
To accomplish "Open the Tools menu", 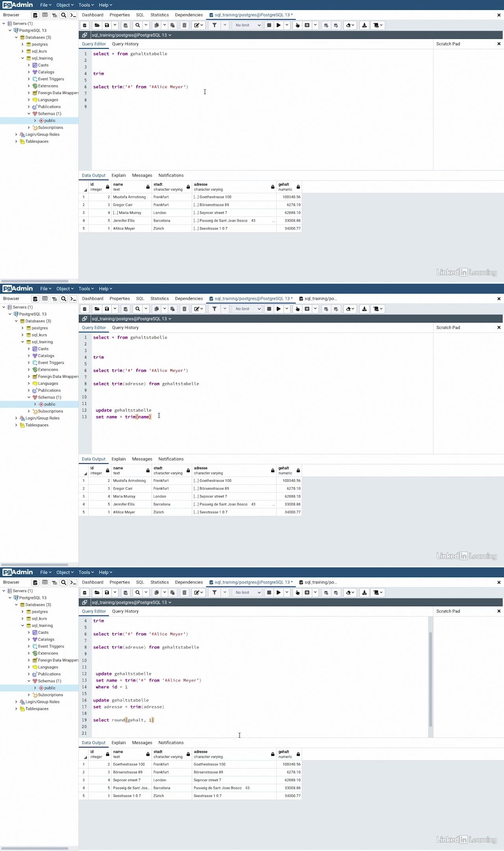I will click(86, 5).
